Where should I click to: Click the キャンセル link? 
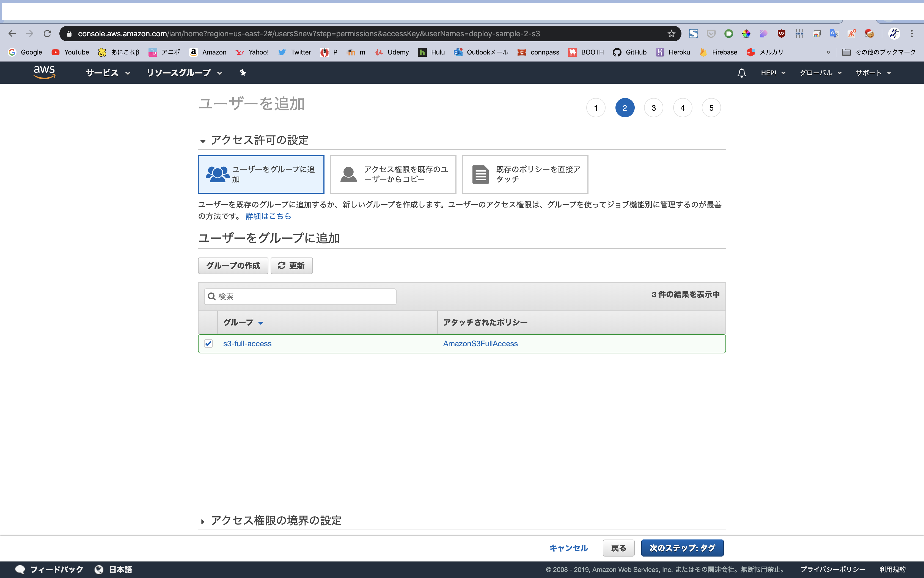[x=568, y=548]
